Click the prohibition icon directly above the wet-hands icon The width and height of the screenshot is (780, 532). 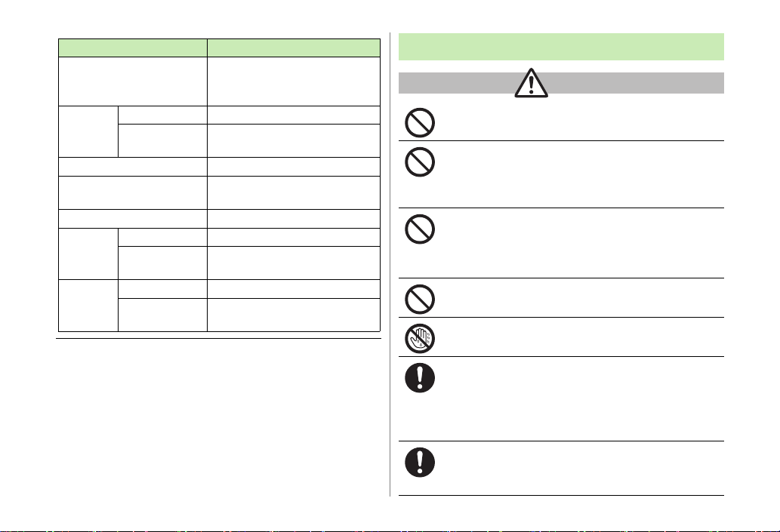click(x=420, y=299)
